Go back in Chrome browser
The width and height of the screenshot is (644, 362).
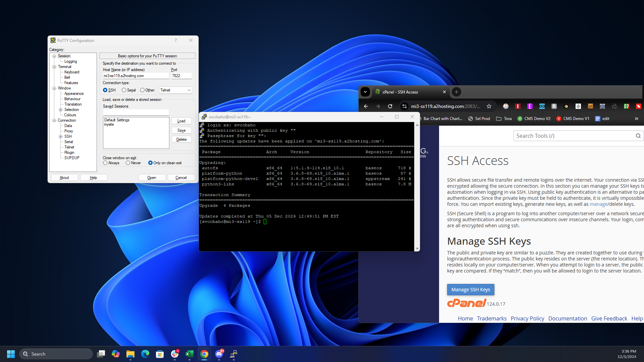coord(366,106)
